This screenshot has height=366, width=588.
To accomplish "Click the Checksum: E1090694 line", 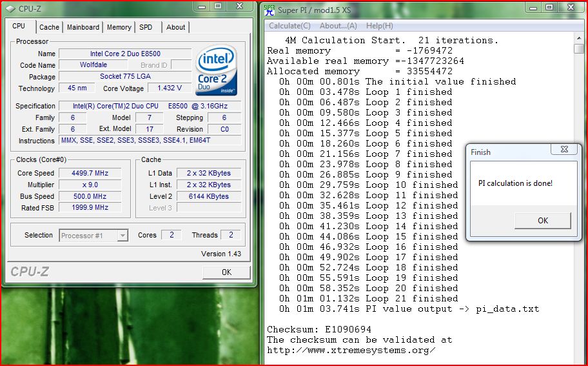I will pos(319,330).
